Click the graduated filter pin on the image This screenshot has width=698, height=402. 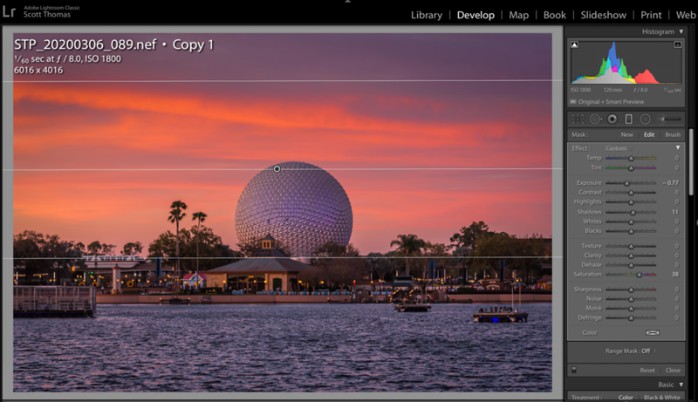(277, 169)
